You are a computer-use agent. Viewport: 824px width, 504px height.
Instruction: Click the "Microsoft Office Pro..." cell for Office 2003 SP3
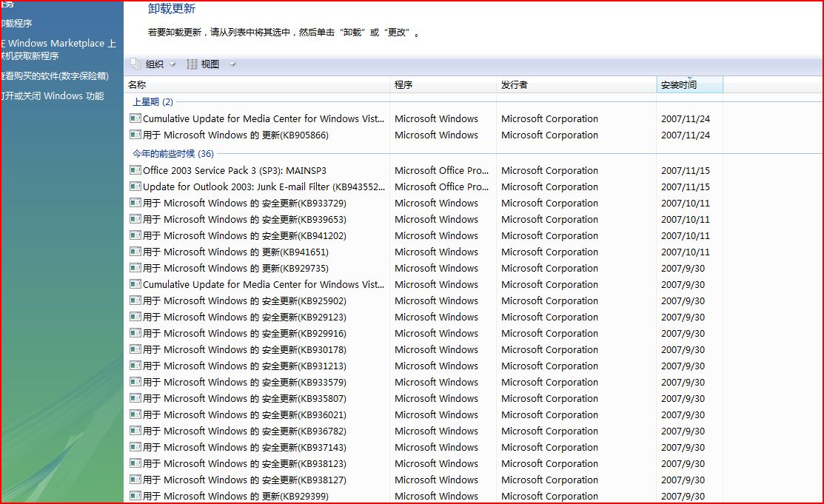(x=441, y=170)
